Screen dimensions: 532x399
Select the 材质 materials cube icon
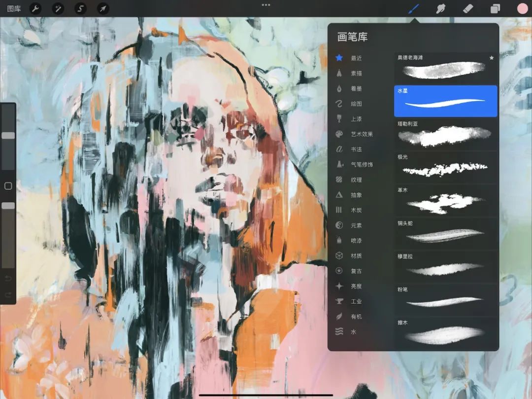pyautogui.click(x=339, y=255)
